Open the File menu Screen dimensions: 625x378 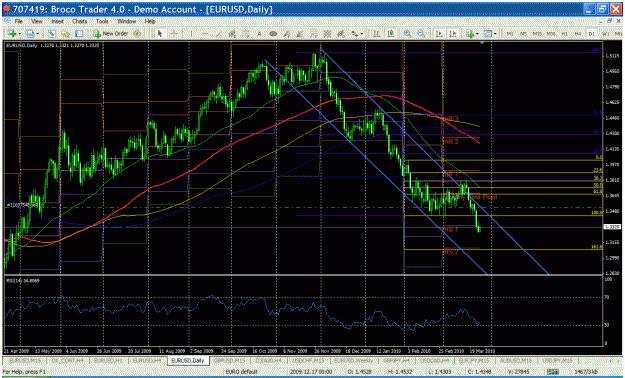point(18,21)
